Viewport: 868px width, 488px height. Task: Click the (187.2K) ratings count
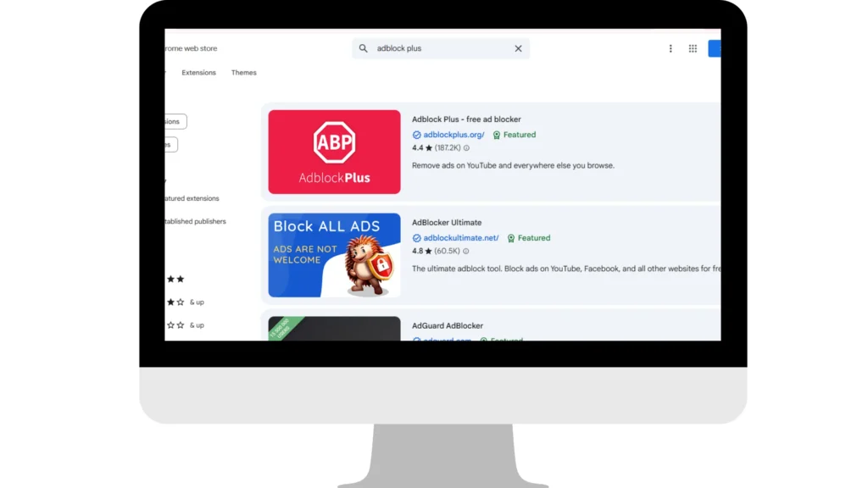tap(448, 147)
